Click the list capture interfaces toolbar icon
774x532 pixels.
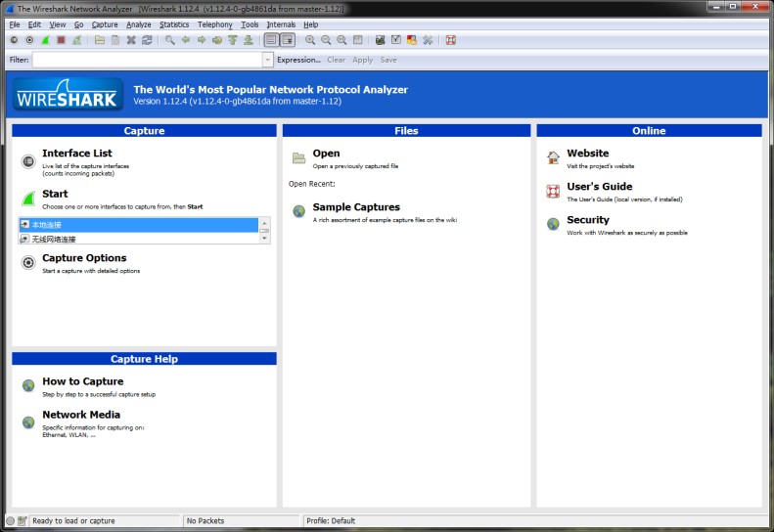14,40
